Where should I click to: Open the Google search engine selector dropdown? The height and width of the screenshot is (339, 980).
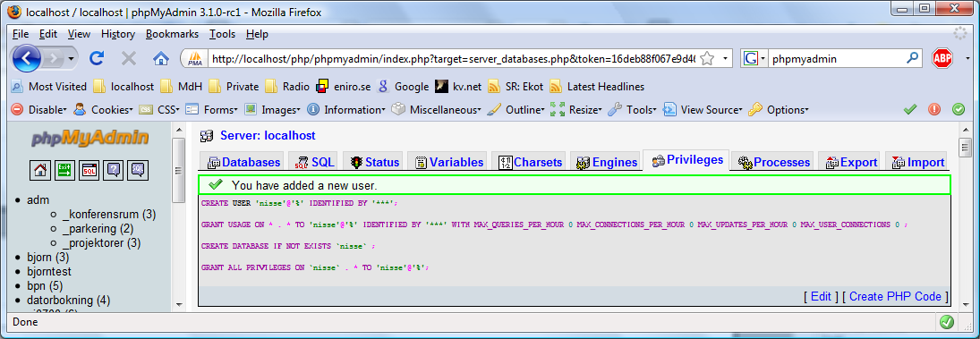click(754, 59)
